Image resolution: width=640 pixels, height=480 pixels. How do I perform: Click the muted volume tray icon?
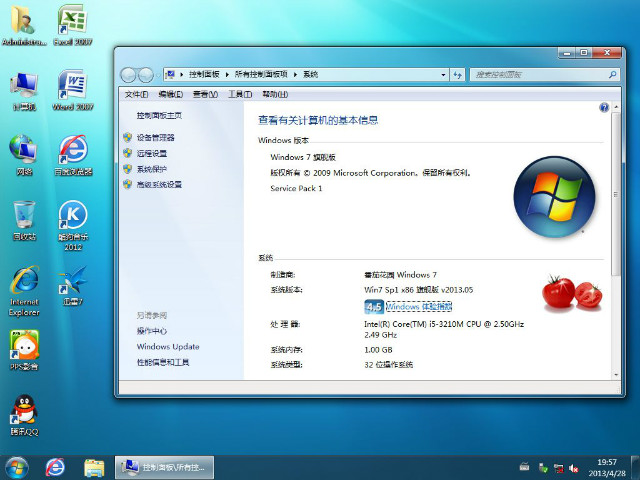point(573,468)
